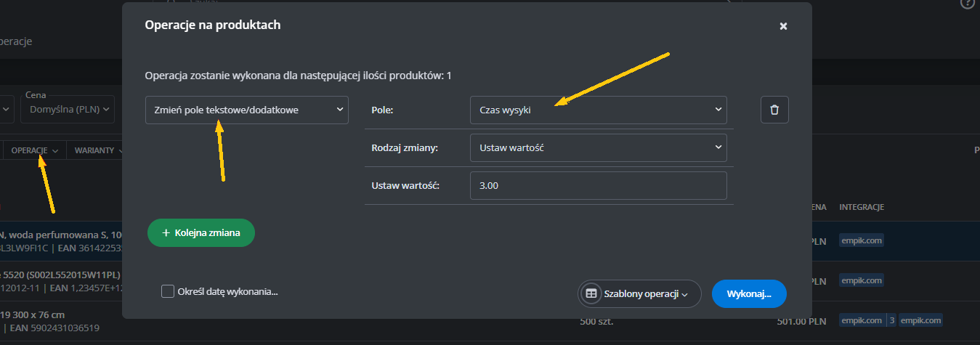Click the plus icon on Kolejna zmiana
The width and height of the screenshot is (980, 345).
pyautogui.click(x=166, y=233)
